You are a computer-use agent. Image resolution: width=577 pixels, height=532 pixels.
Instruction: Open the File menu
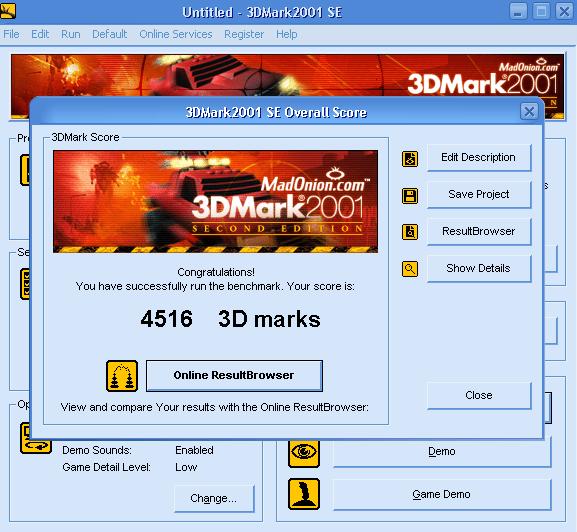(11, 34)
